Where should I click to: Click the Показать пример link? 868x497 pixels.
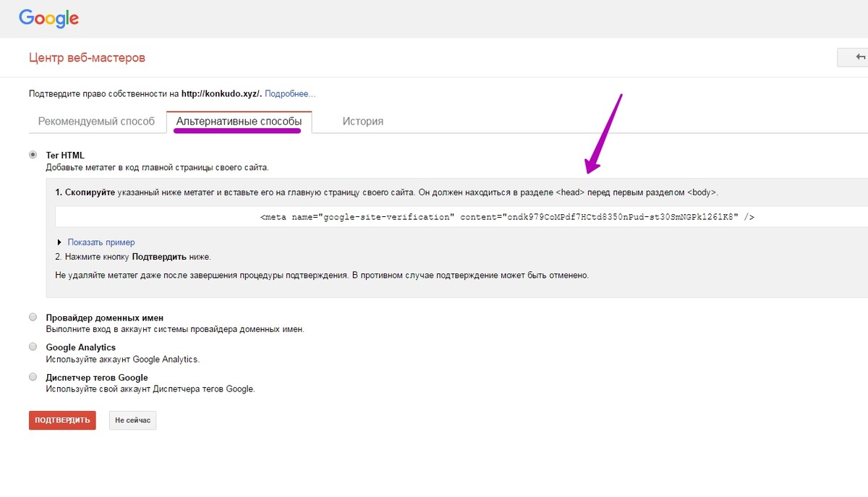[x=101, y=242]
